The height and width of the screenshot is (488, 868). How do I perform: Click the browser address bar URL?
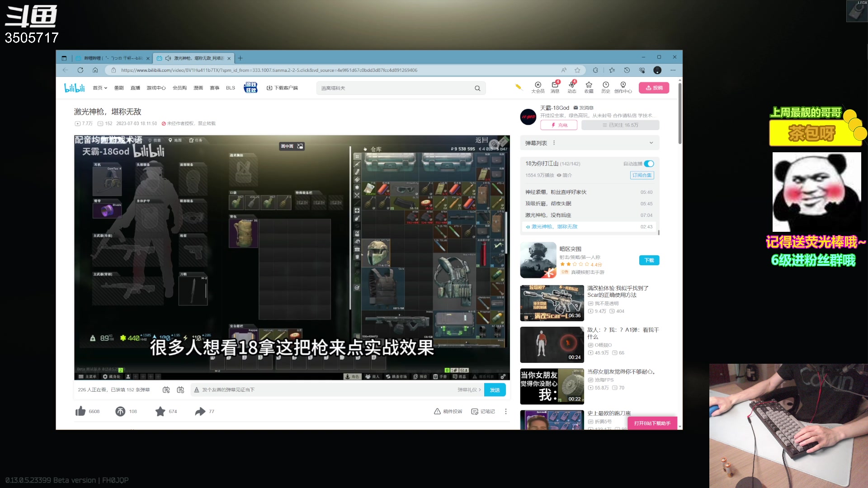tap(269, 70)
